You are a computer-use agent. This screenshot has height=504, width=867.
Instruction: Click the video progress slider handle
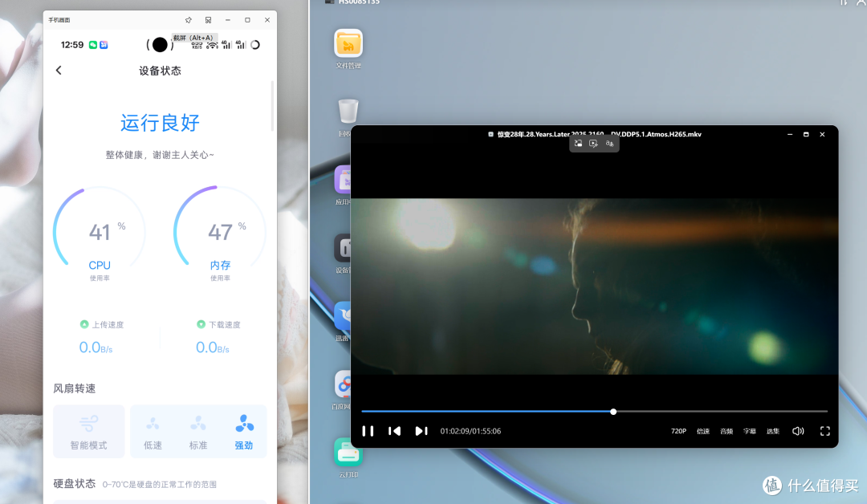point(613,412)
